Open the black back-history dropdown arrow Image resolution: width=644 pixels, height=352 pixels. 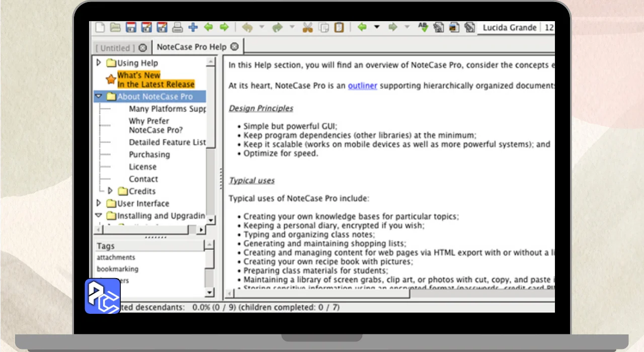click(377, 28)
